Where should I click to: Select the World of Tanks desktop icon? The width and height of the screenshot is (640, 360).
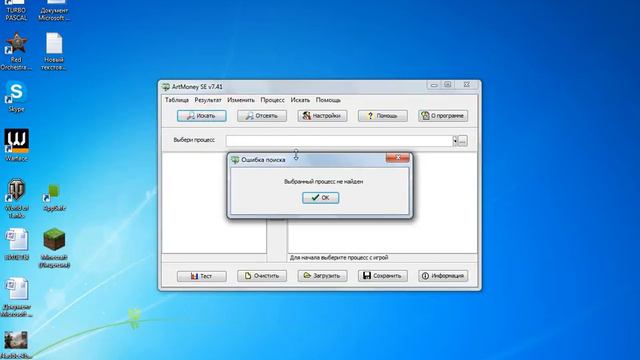(x=16, y=198)
